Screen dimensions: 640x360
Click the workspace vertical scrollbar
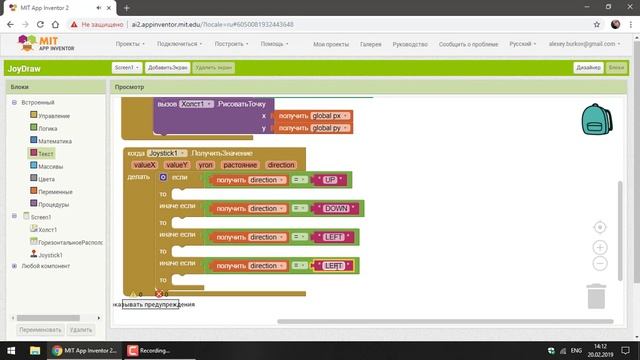pos(620,231)
